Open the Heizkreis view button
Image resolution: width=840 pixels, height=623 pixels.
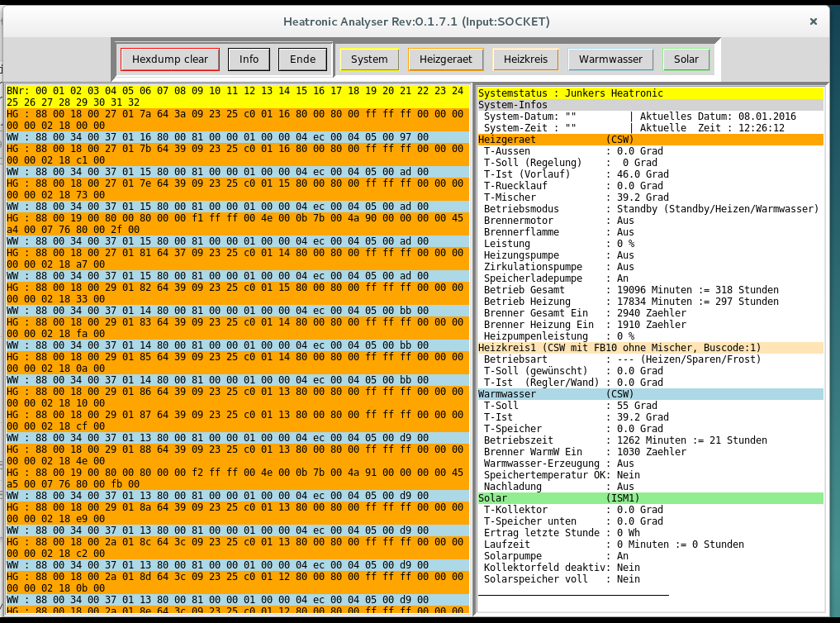(x=525, y=59)
